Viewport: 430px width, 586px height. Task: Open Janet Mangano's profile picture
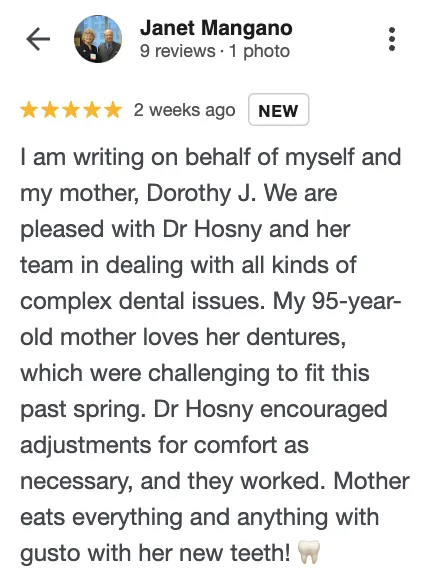tap(98, 39)
